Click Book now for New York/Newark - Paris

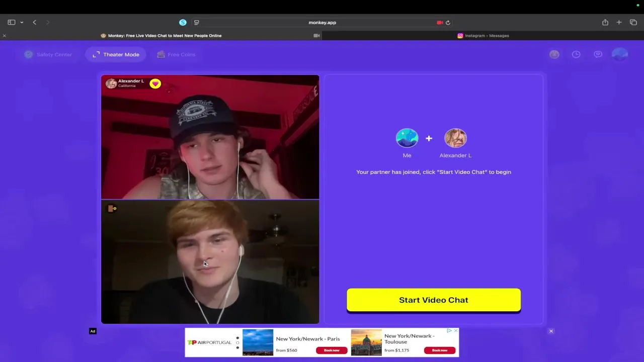332,350
